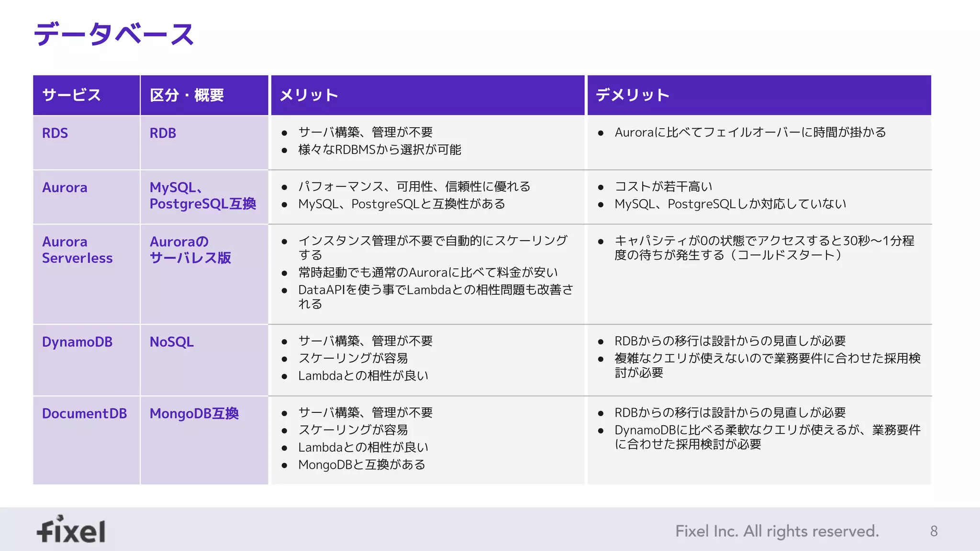Click the MongoDBと互換がある bullet text
Viewport: 980px width, 551px height.
362,464
